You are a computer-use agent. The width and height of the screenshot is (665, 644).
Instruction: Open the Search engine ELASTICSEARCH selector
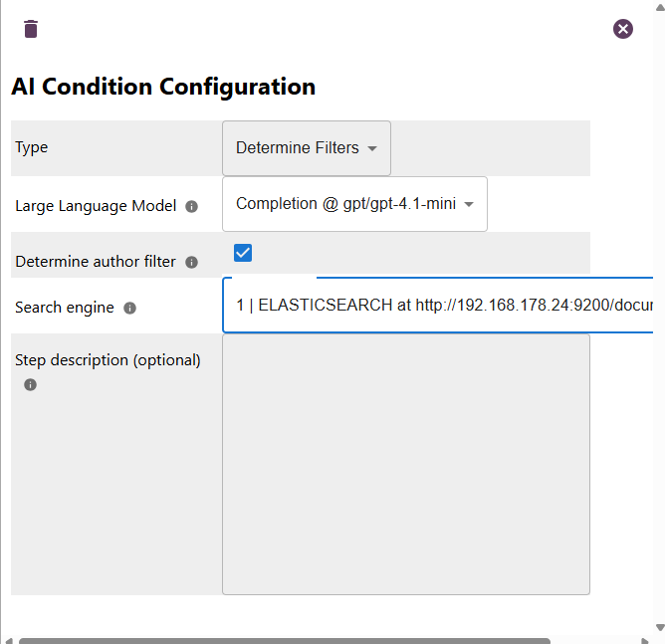pyautogui.click(x=438, y=306)
